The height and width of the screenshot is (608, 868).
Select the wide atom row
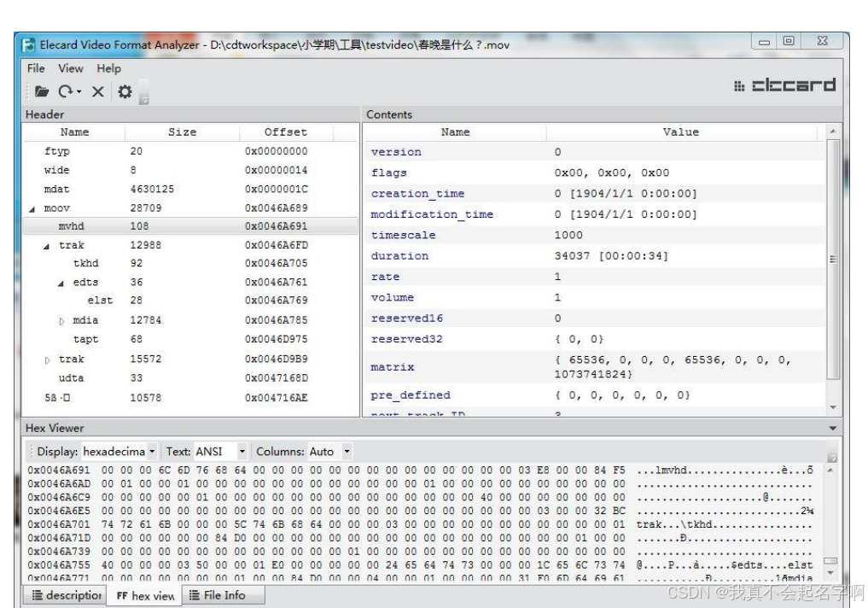(189, 170)
